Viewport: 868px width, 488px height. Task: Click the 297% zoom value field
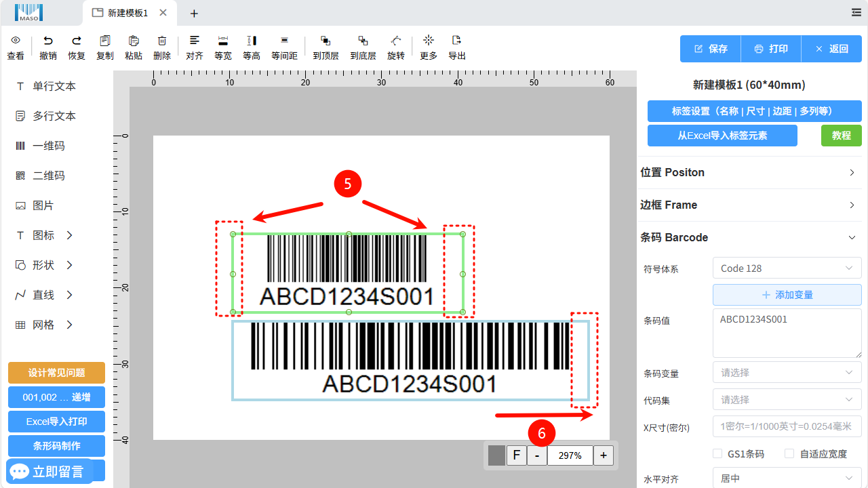click(x=570, y=455)
